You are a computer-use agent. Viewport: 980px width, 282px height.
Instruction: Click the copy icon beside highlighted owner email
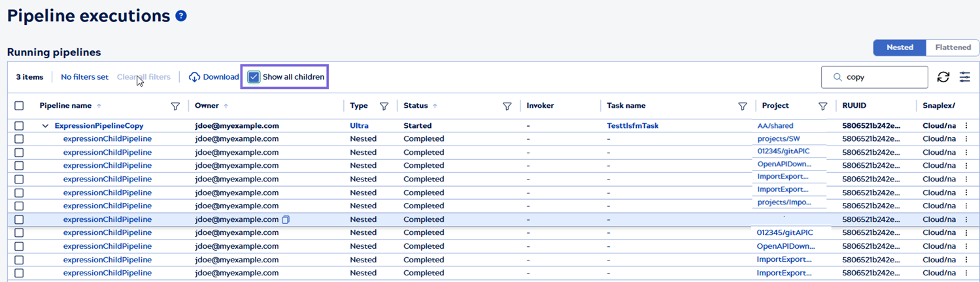point(286,220)
